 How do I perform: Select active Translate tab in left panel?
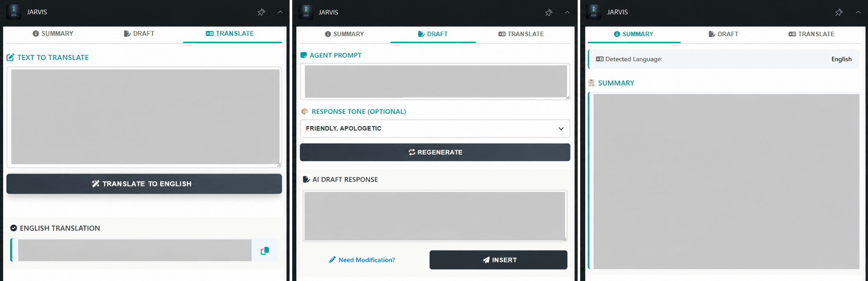[232, 34]
